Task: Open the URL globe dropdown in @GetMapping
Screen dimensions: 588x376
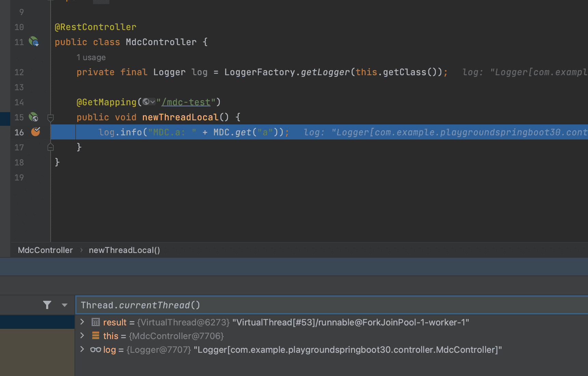Action: click(149, 102)
